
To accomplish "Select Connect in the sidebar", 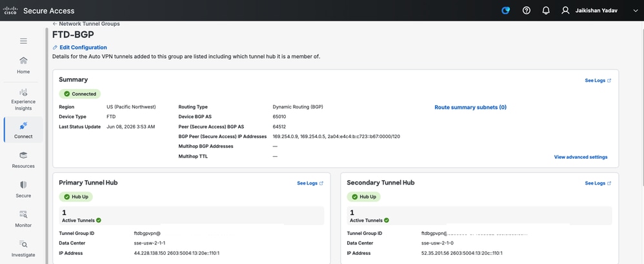I will [x=23, y=130].
